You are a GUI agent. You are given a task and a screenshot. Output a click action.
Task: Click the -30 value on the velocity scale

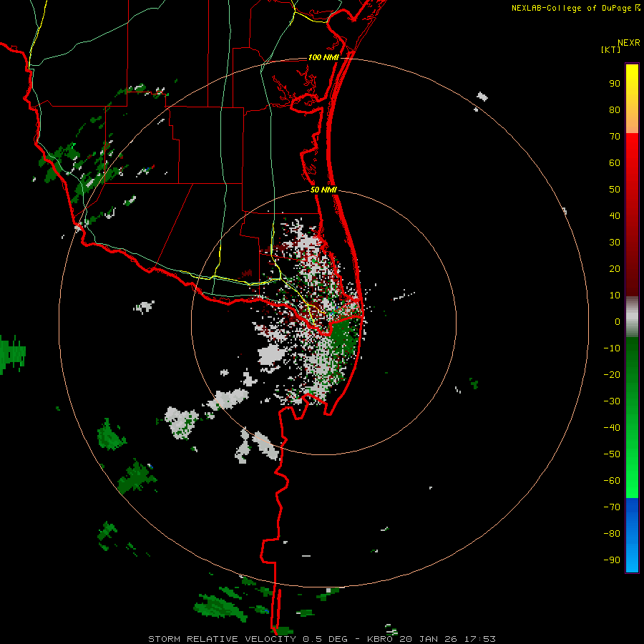coord(612,401)
